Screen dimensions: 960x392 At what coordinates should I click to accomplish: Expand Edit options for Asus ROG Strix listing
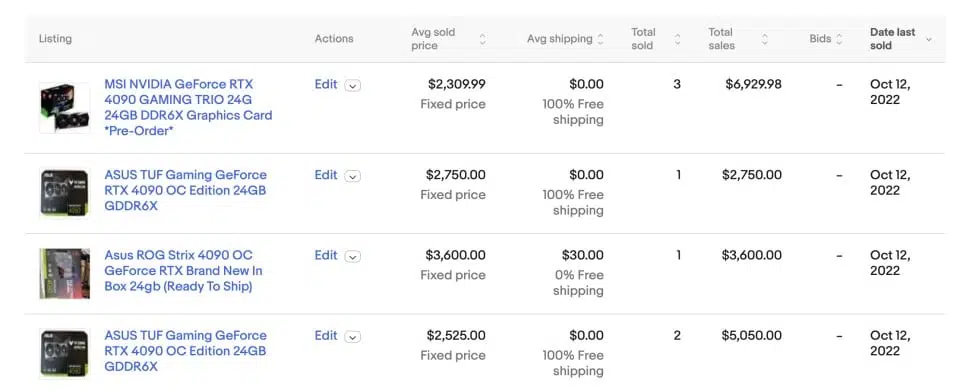pyautogui.click(x=352, y=257)
